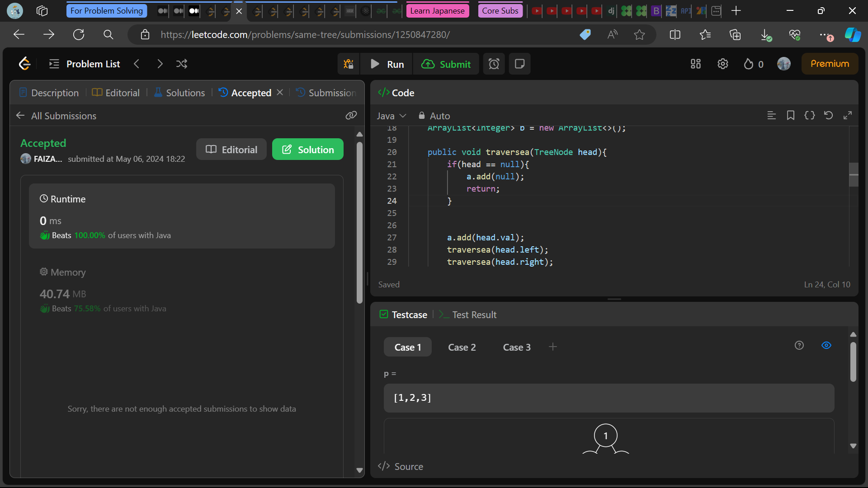The image size is (868, 488).
Task: Open the Copilot sidebar icon
Action: click(x=853, y=35)
